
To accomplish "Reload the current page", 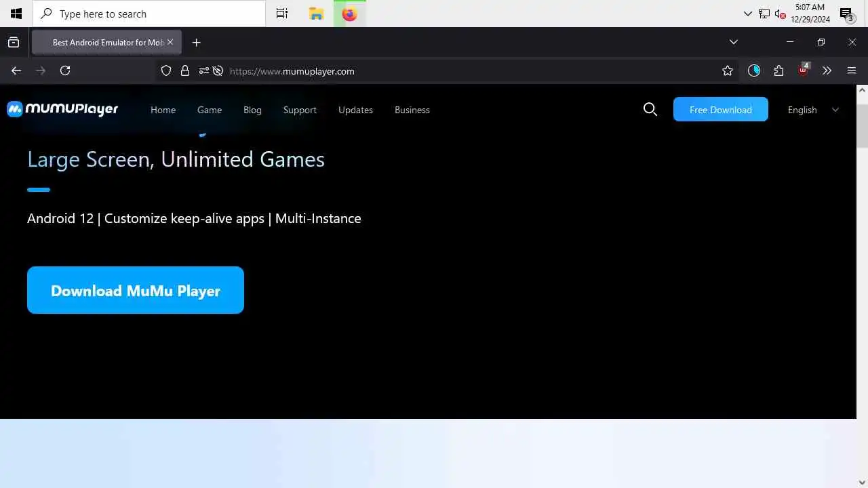I will coord(65,70).
